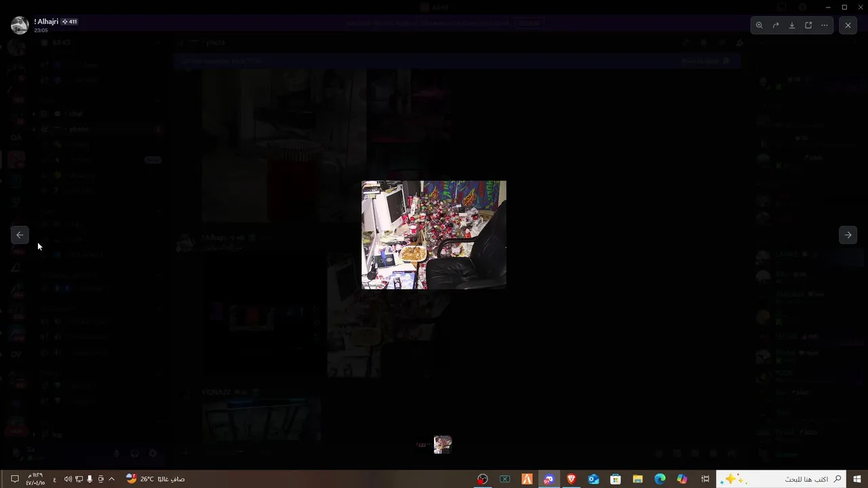Open File Explorer from the taskbar
The image size is (868, 488).
click(x=637, y=479)
